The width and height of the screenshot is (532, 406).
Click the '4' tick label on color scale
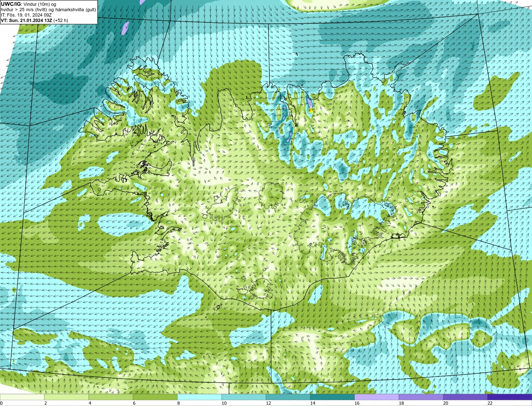90,403
